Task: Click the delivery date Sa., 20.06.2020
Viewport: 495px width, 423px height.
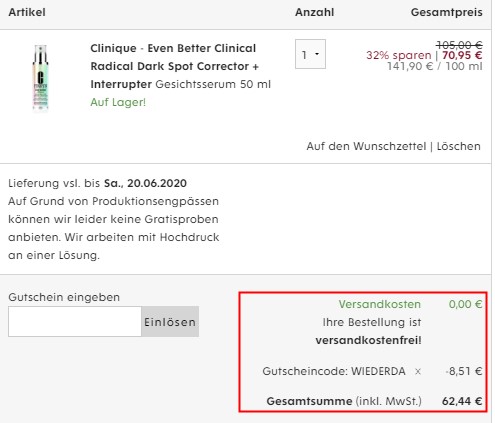Action: click(x=145, y=183)
